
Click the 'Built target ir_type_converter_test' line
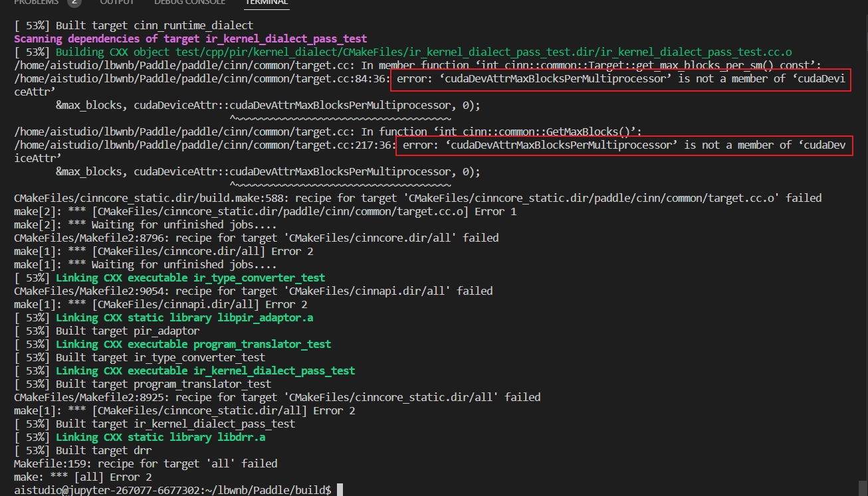pos(140,358)
